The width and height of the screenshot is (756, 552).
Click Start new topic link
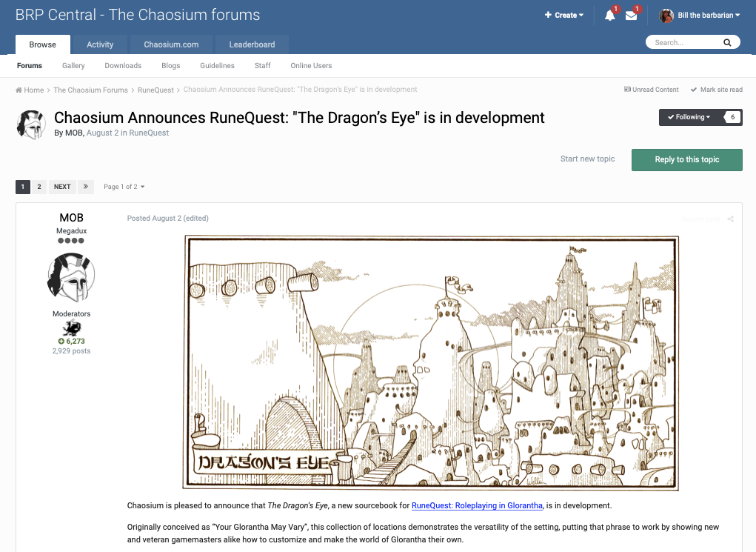[x=587, y=159]
